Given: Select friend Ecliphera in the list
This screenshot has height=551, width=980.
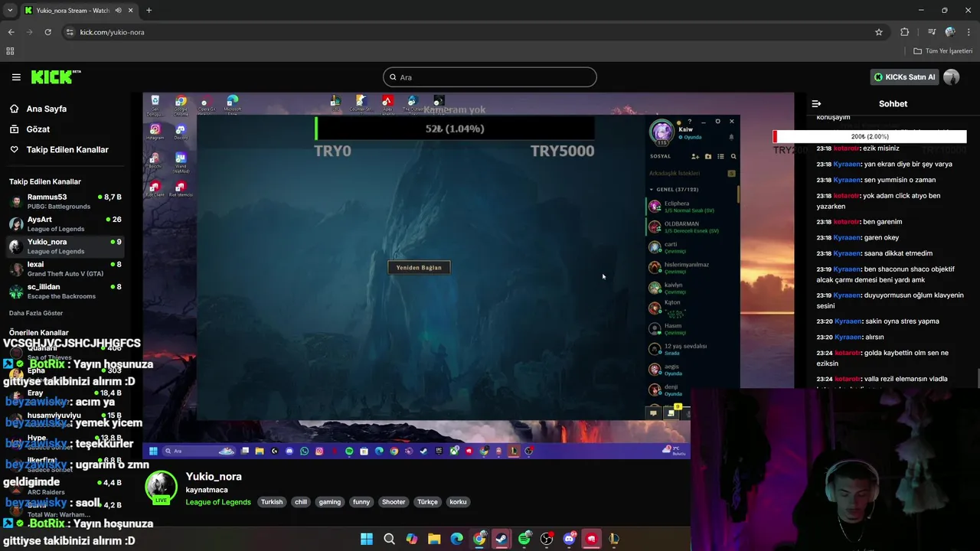Looking at the screenshot, I should (x=692, y=207).
